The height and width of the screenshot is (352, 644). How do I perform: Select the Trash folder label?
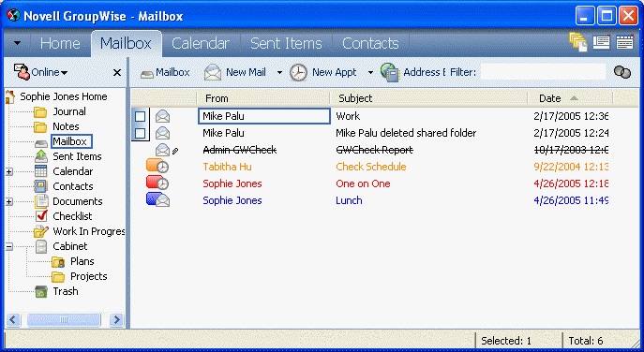coord(66,291)
